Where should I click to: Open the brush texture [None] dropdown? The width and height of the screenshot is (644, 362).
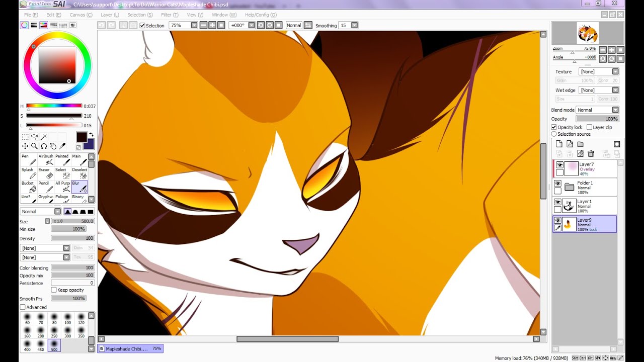pyautogui.click(x=66, y=257)
